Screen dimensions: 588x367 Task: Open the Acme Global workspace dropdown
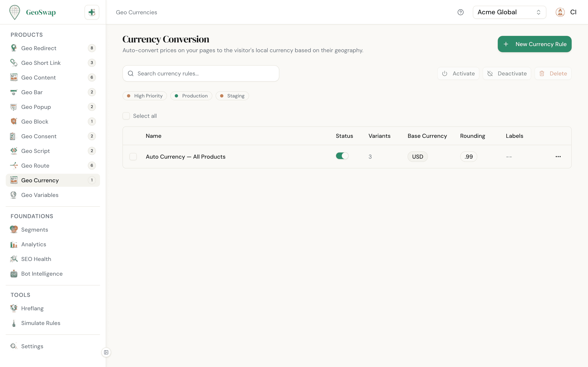coord(509,12)
